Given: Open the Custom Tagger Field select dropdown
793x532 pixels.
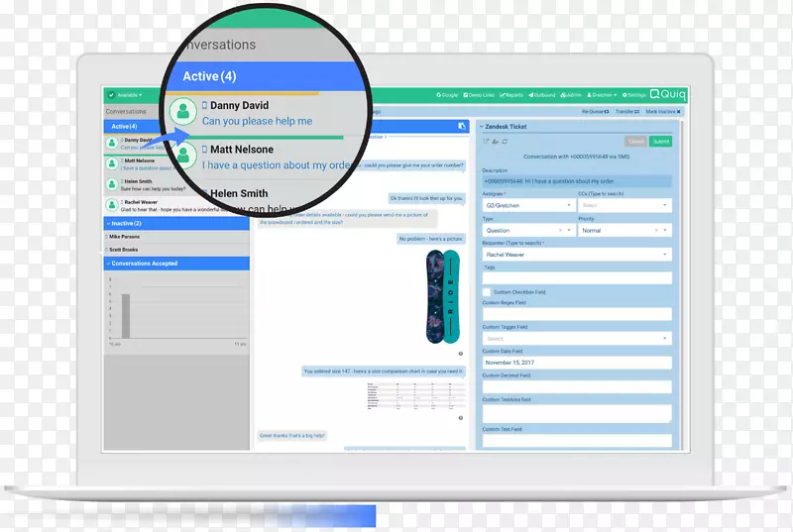Looking at the screenshot, I should (x=576, y=339).
